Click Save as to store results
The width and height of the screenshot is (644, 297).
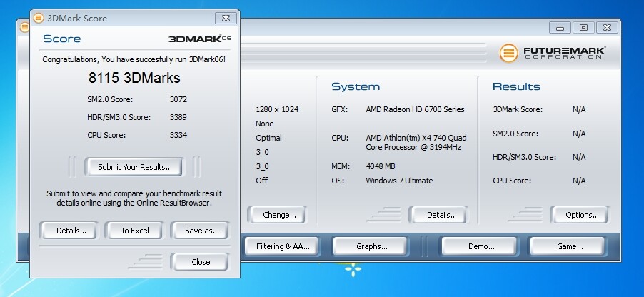coord(201,231)
